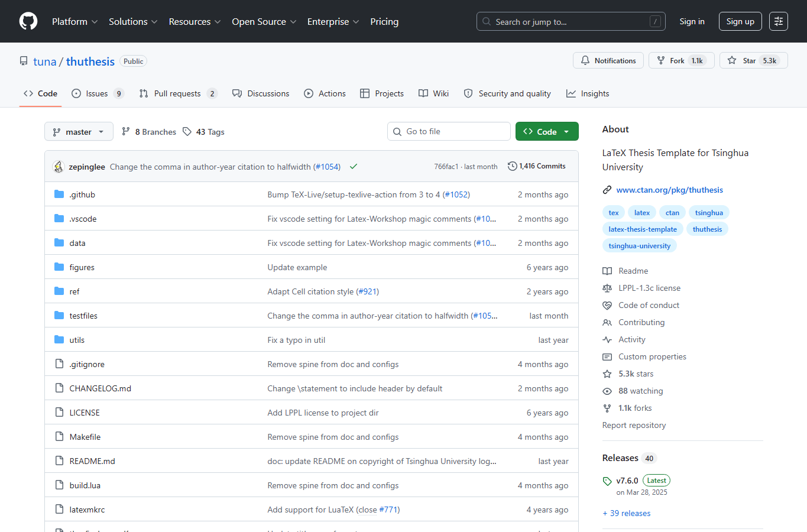
Task: Open the README.md file
Action: 92,461
